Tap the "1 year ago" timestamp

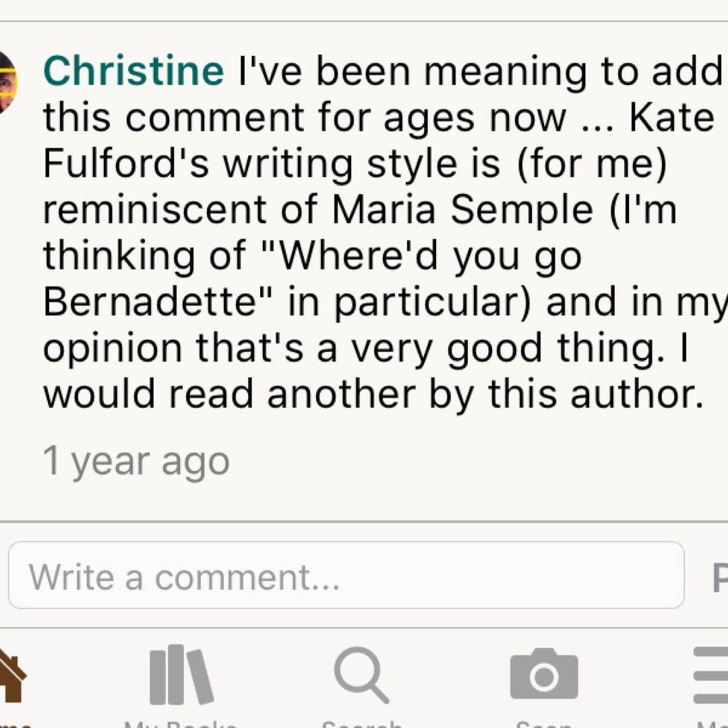point(136,462)
